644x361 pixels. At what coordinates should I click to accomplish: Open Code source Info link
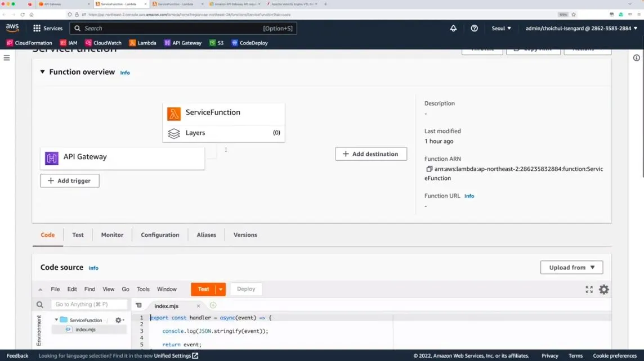coord(93,268)
